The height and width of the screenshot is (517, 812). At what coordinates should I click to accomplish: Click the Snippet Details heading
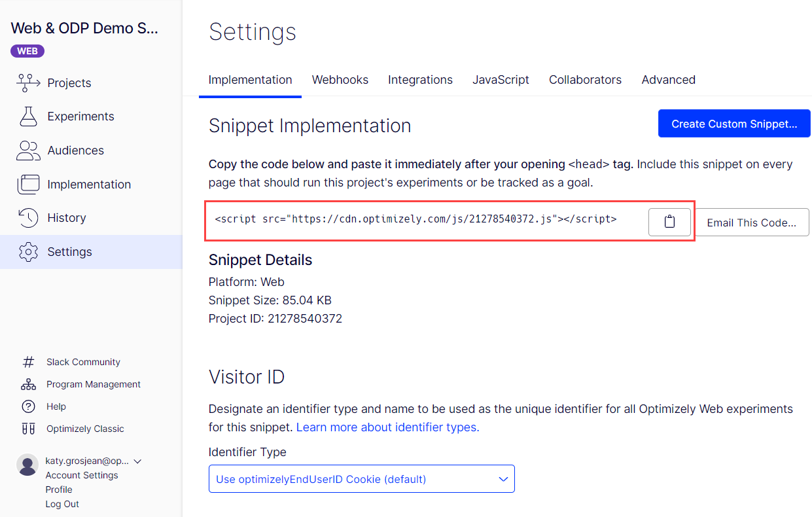pos(260,260)
